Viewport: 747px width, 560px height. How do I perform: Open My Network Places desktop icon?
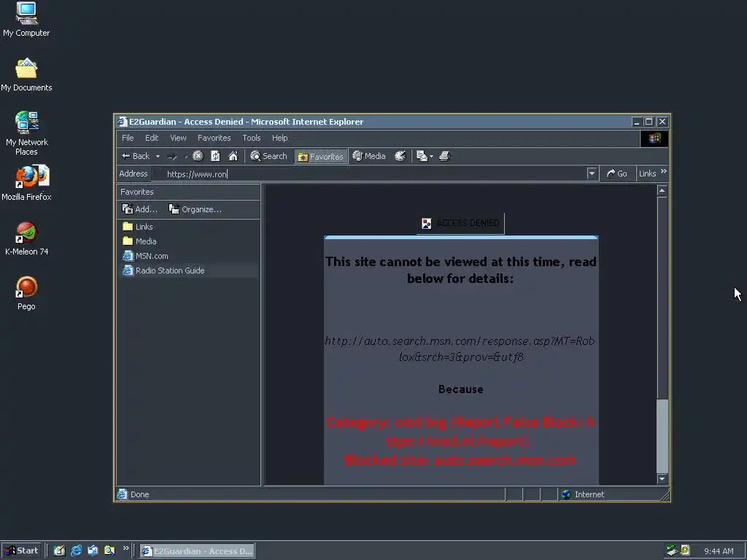26,133
